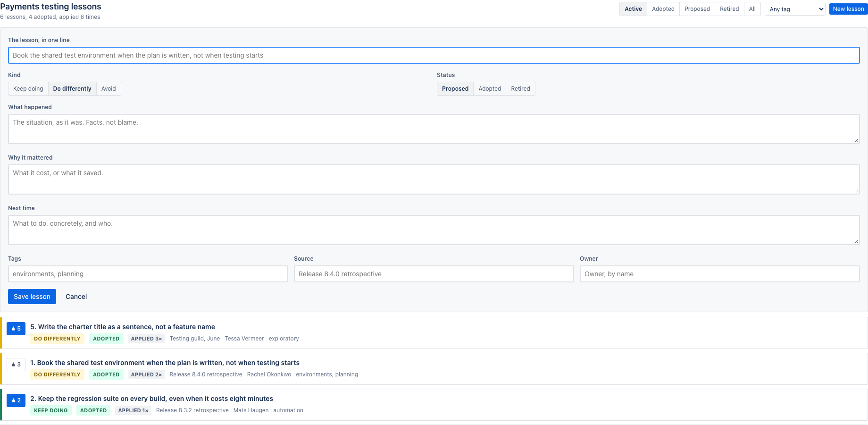Click the KEEP DOING badge
Viewport: 868px width, 425px height.
click(x=51, y=410)
